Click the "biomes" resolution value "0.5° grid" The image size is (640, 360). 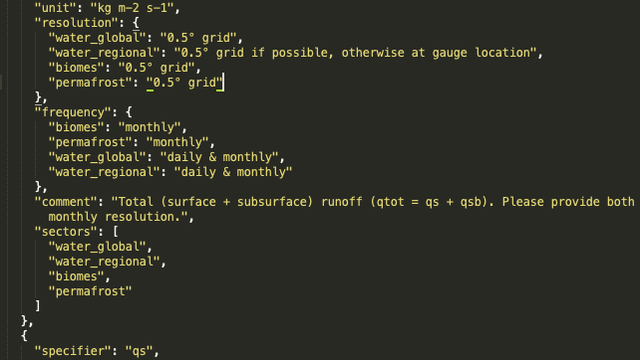tap(156, 68)
